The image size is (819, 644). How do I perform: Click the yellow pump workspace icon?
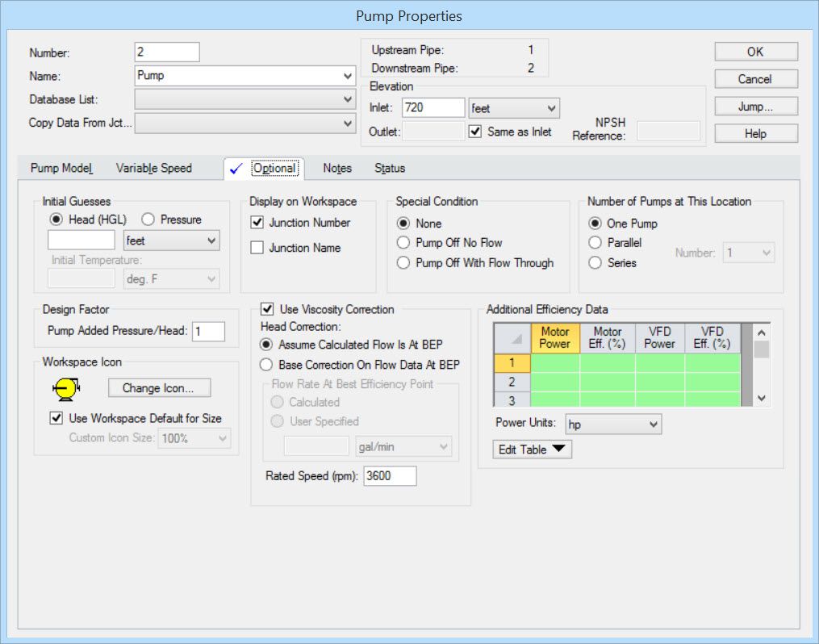click(x=64, y=388)
